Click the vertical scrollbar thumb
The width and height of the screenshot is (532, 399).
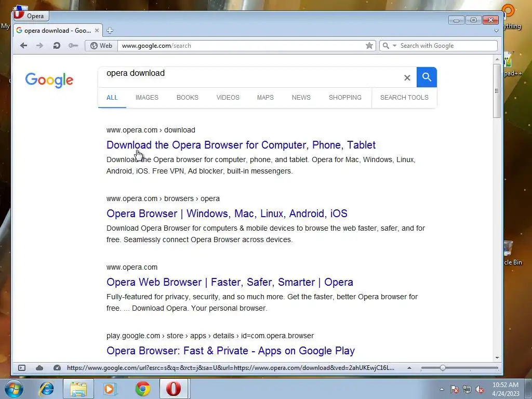coord(497,91)
